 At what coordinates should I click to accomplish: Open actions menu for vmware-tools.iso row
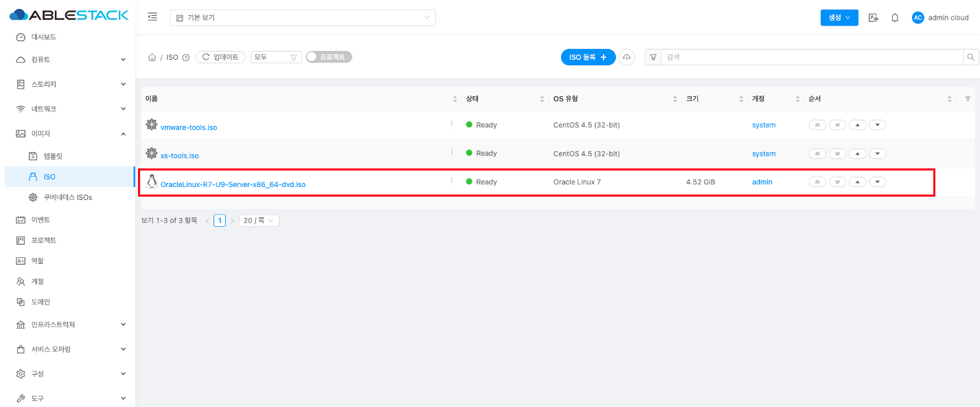click(x=451, y=124)
